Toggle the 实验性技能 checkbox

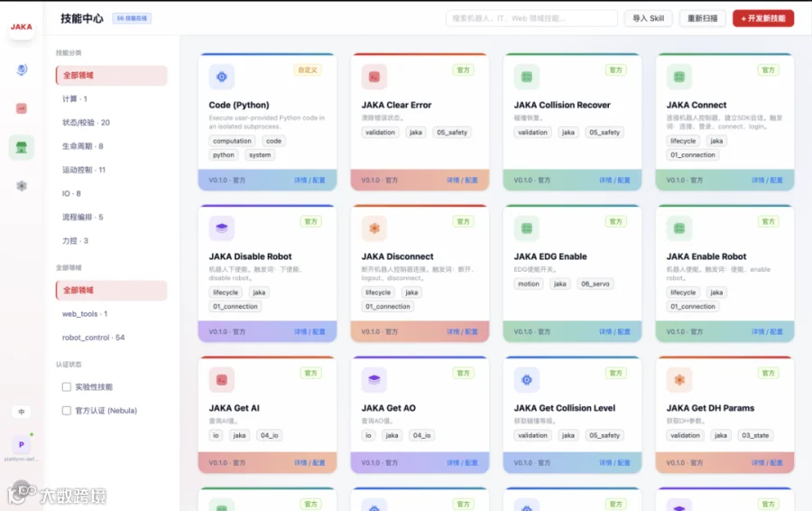click(x=66, y=386)
